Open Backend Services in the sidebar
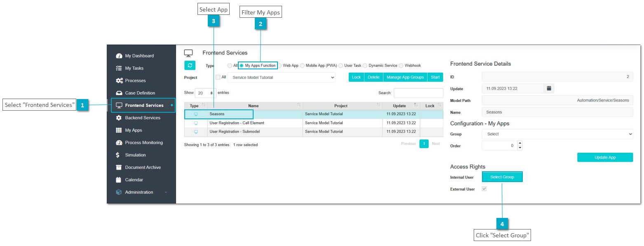This screenshot has width=644, height=246. (143, 118)
